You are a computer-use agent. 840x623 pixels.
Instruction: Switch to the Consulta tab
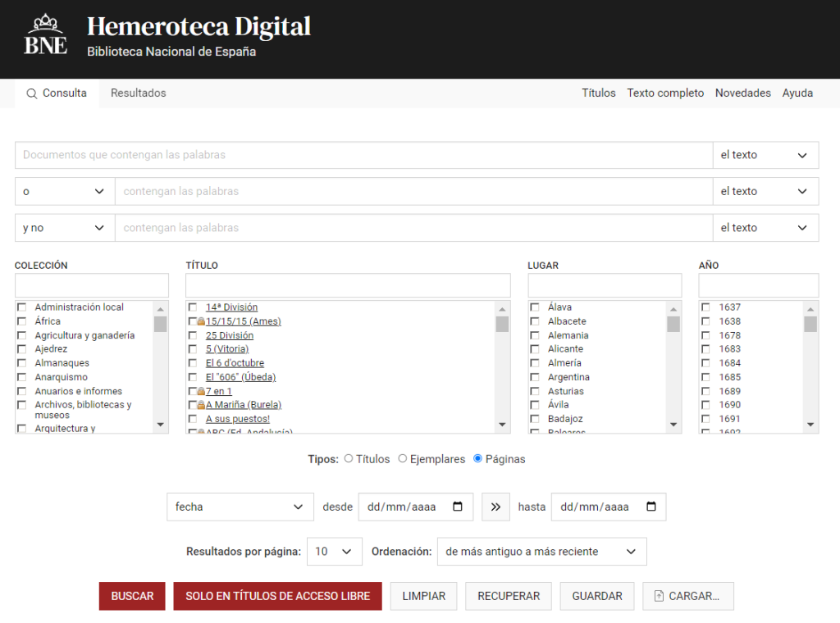click(x=57, y=93)
